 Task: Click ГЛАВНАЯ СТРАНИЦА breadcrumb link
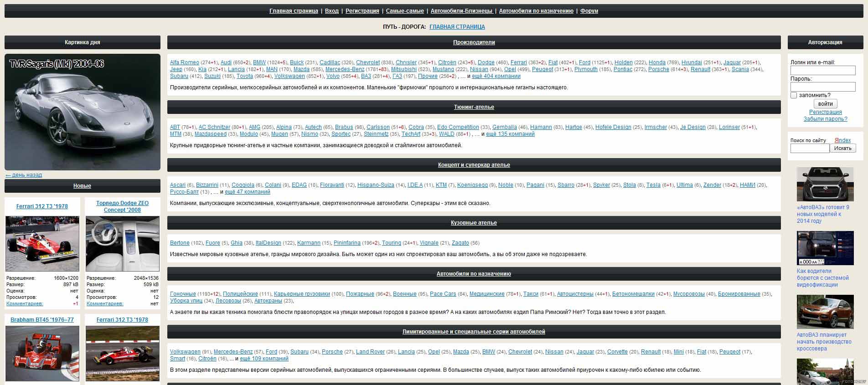tap(457, 27)
